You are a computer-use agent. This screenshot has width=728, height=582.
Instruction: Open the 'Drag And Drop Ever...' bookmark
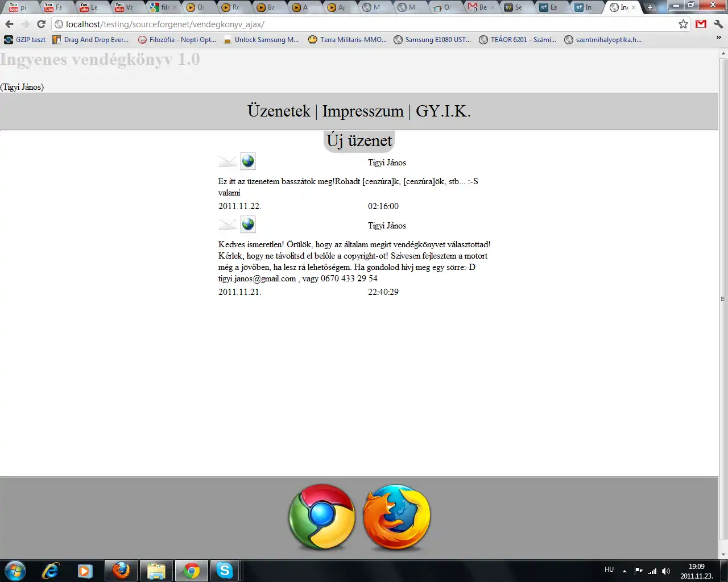[90, 40]
